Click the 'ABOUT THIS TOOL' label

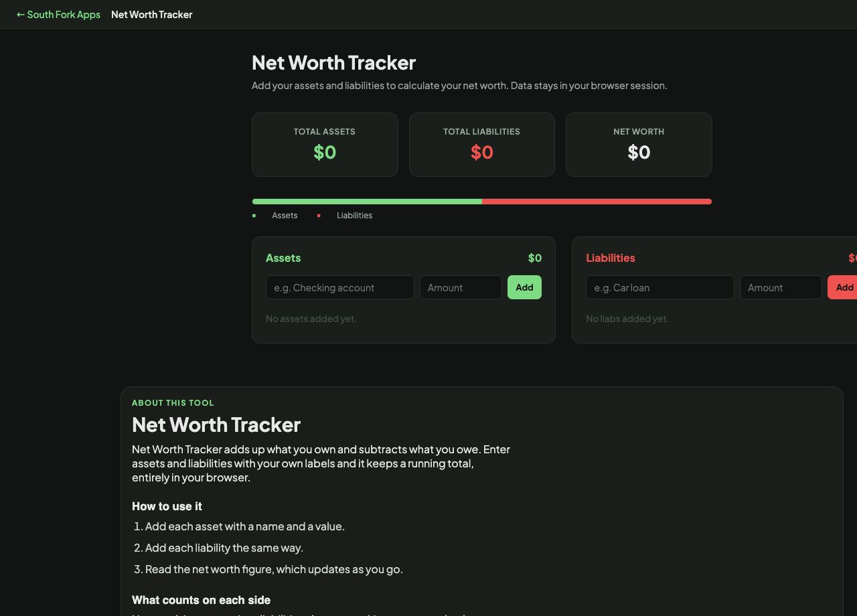(173, 402)
